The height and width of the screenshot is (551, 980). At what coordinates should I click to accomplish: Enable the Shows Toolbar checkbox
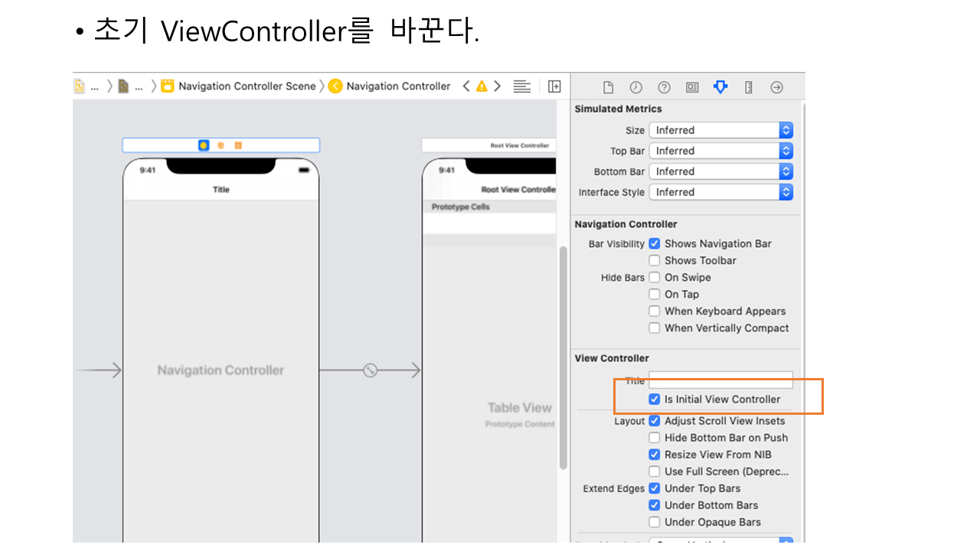coord(655,261)
